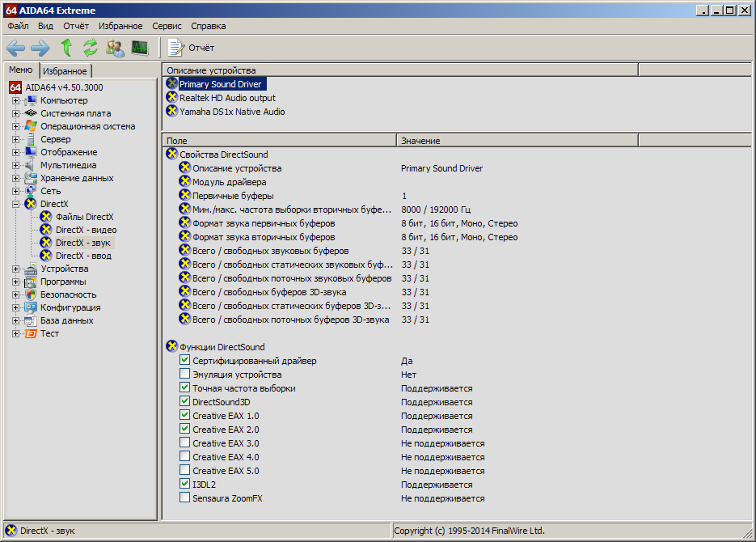
Task: Click the Компьютер tree icon
Action: pos(31,100)
